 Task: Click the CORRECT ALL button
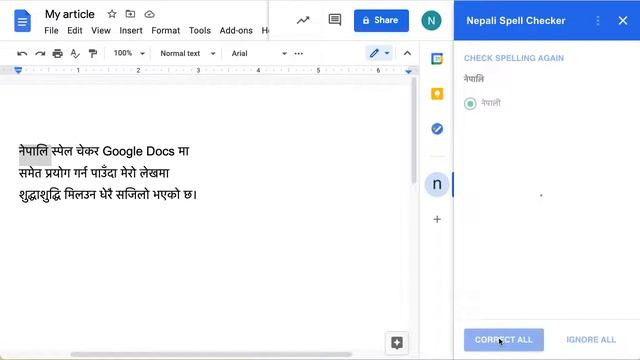pyautogui.click(x=504, y=340)
